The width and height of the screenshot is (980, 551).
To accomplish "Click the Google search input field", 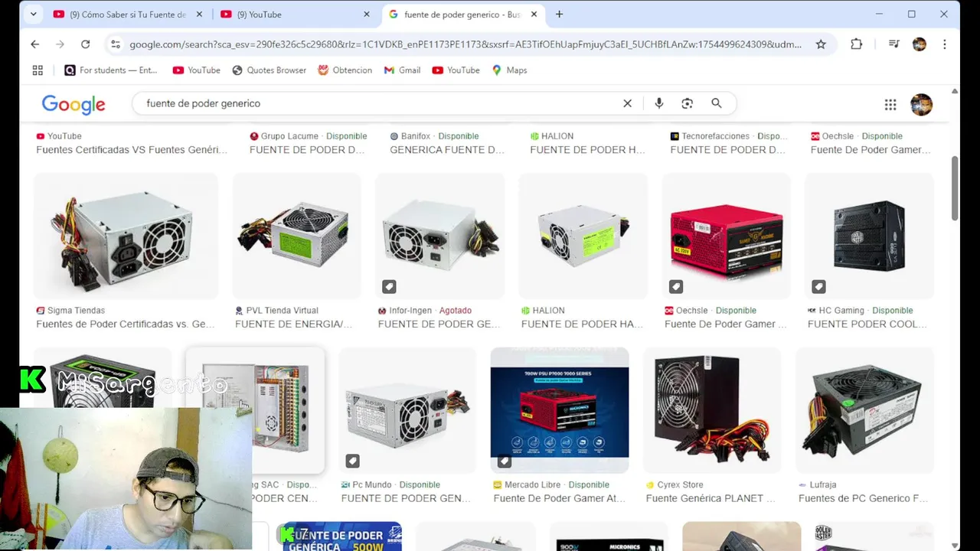I will [x=379, y=103].
